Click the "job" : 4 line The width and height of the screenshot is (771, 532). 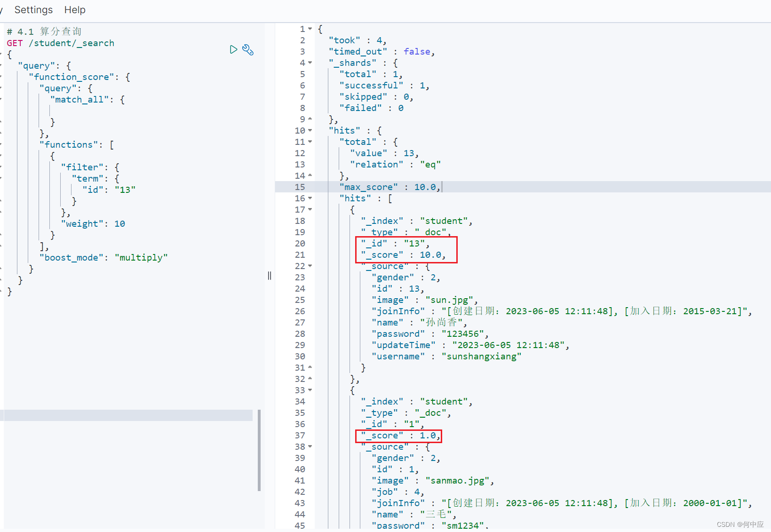(398, 492)
